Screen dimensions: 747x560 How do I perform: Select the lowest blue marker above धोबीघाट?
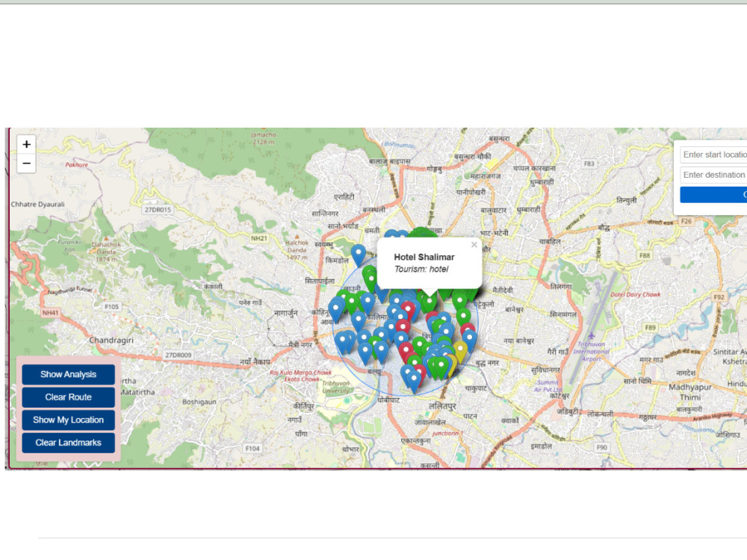(x=414, y=381)
